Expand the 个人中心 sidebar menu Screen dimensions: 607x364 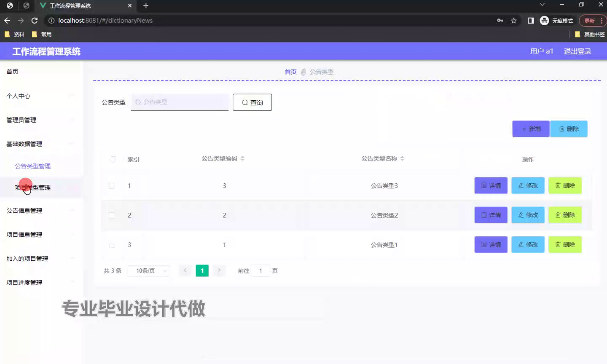click(x=41, y=96)
